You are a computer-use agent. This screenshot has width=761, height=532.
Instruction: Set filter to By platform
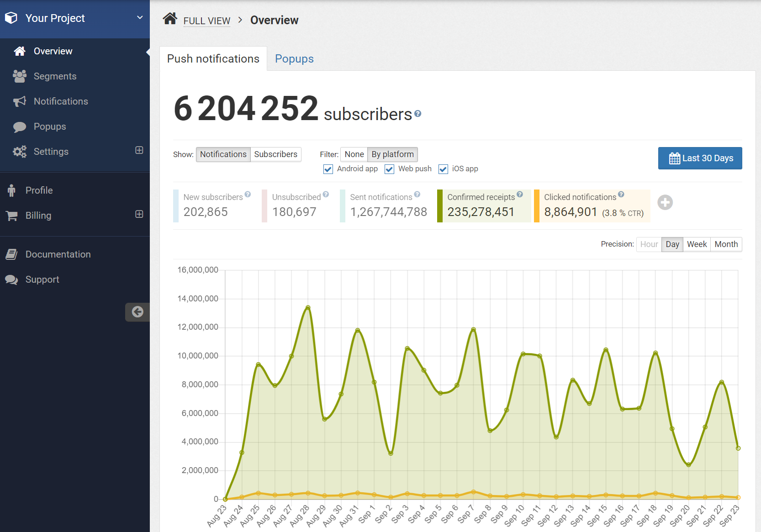pyautogui.click(x=393, y=154)
